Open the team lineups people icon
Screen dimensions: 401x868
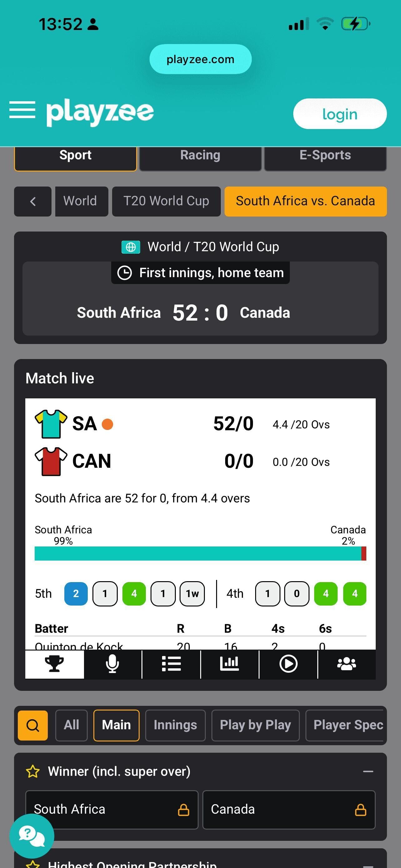tap(346, 664)
